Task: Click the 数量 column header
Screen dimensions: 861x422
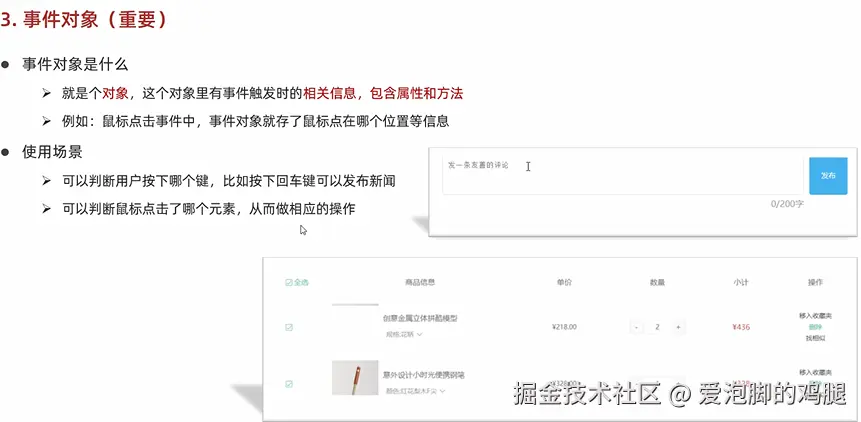Action: [x=657, y=283]
